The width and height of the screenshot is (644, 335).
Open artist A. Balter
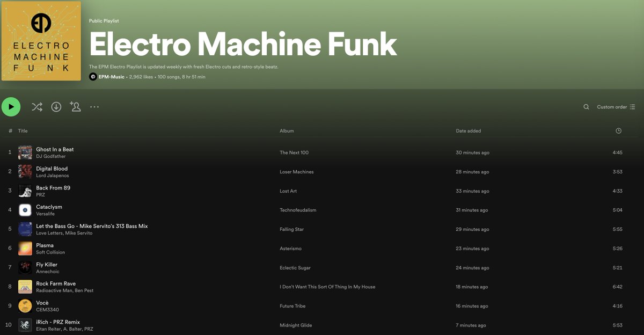[72, 329]
